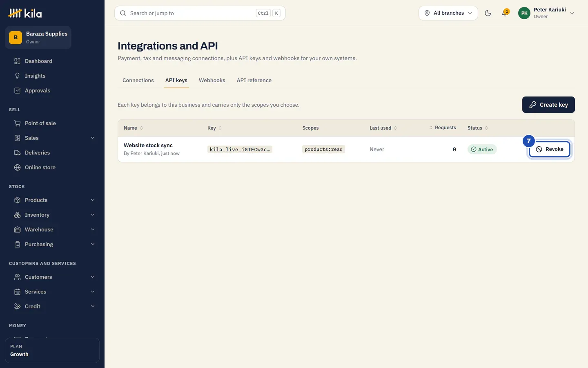Click the Point of sale cart icon
Viewport: 588px width, 368px height.
pos(17,123)
